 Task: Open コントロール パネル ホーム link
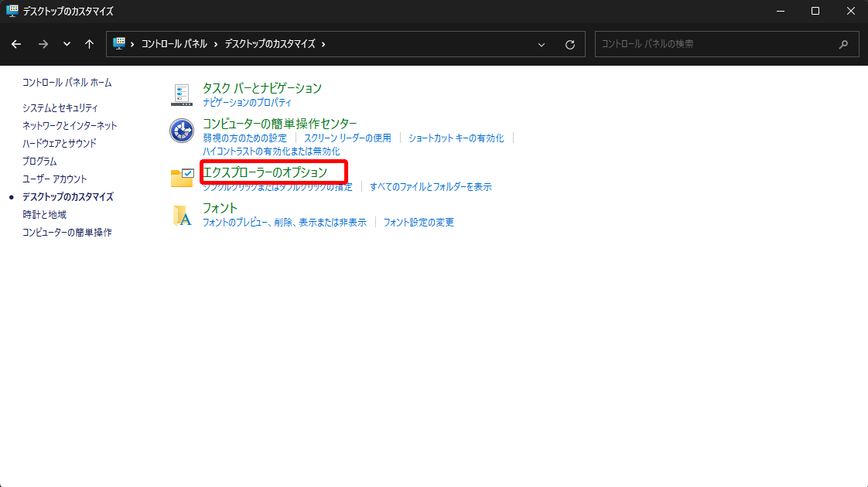[67, 83]
